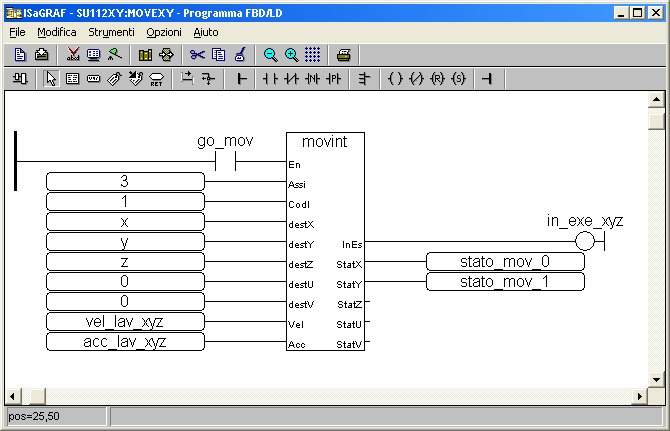Insert a left power rail
This screenshot has height=431, width=670.
pos(241,79)
